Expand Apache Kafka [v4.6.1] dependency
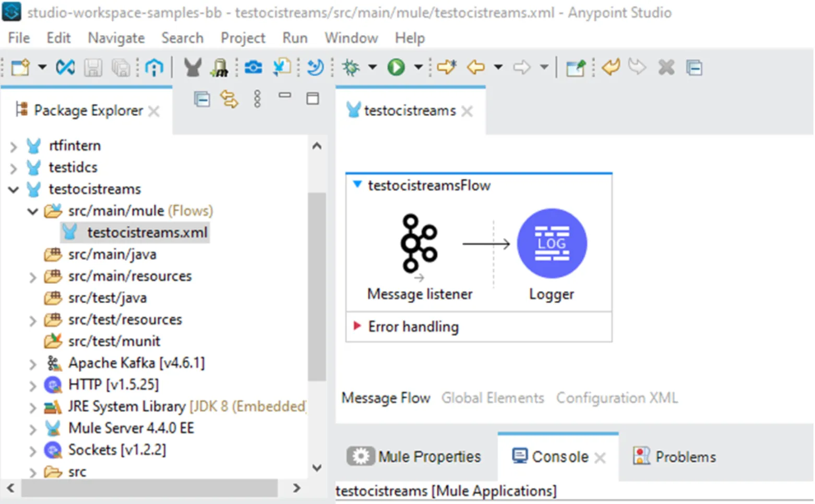815x504 pixels. pos(32,364)
